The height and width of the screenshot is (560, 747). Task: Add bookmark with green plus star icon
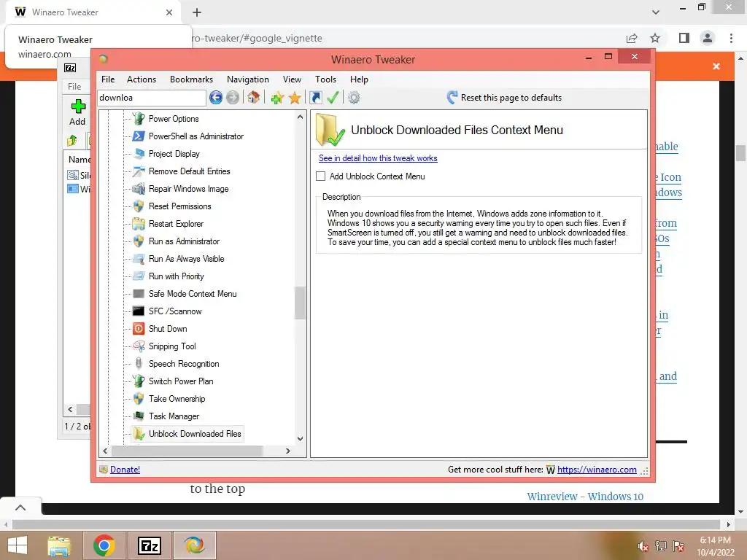click(x=277, y=98)
